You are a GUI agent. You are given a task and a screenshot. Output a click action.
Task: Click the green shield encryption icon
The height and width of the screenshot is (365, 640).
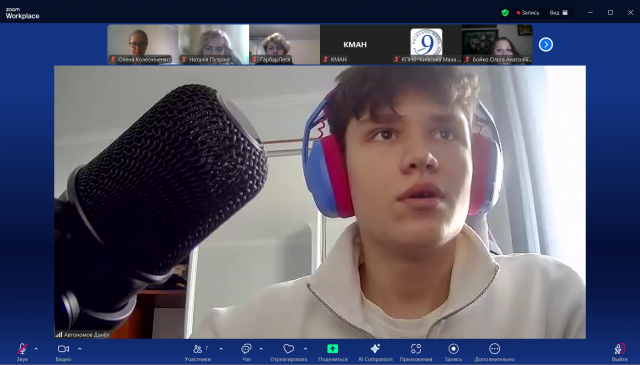pyautogui.click(x=505, y=13)
